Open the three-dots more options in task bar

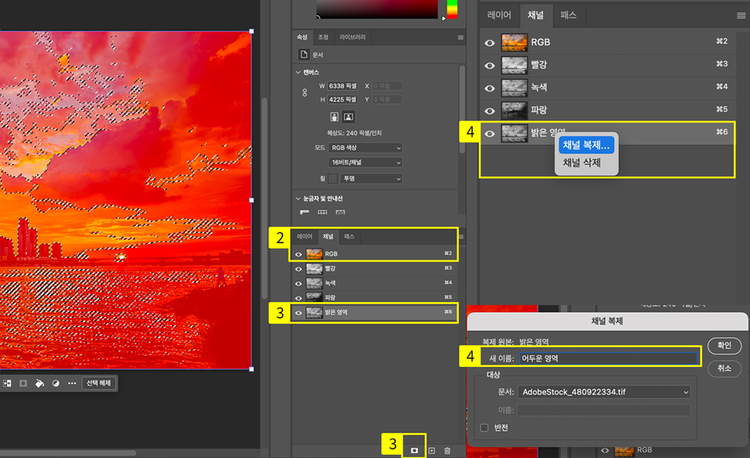72,383
